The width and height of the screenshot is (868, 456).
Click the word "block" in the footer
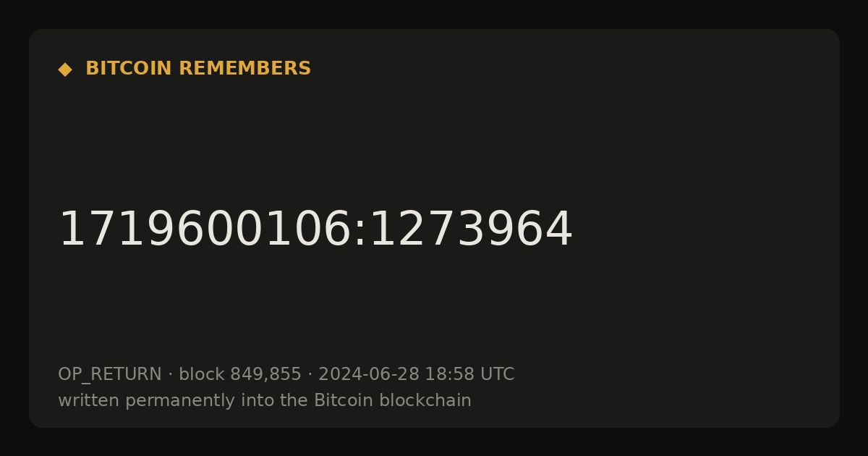[x=202, y=374]
